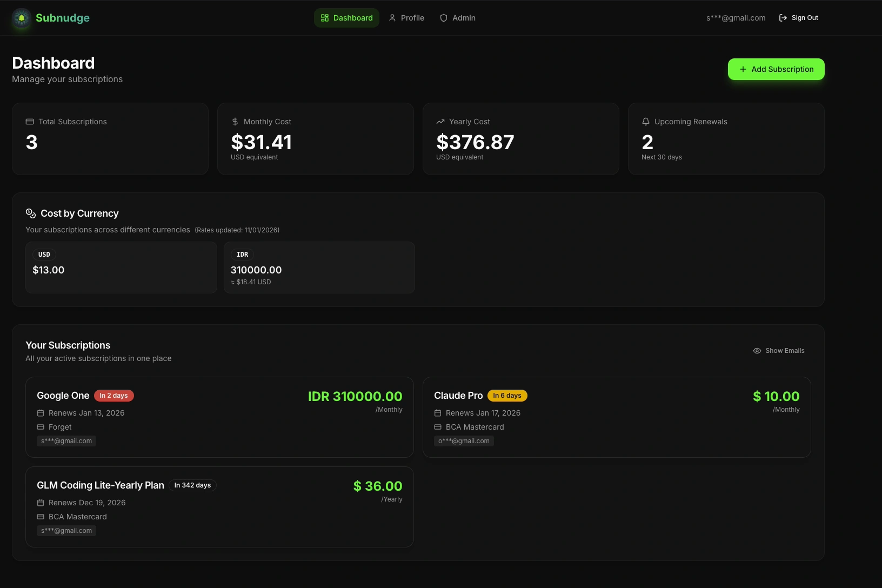Screen dimensions: 882x588
Task: Click the card icon beside BCA Mastercard on Claude Pro
Action: click(x=438, y=427)
